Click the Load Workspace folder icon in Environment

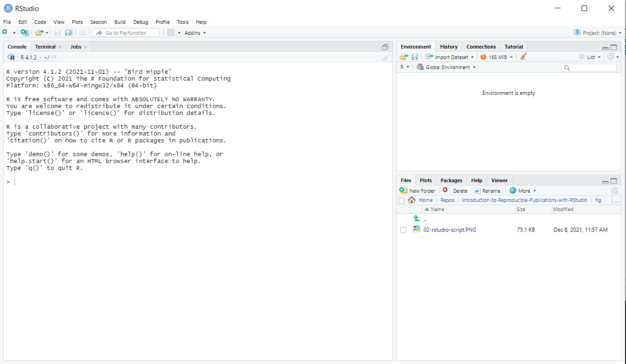coord(403,57)
